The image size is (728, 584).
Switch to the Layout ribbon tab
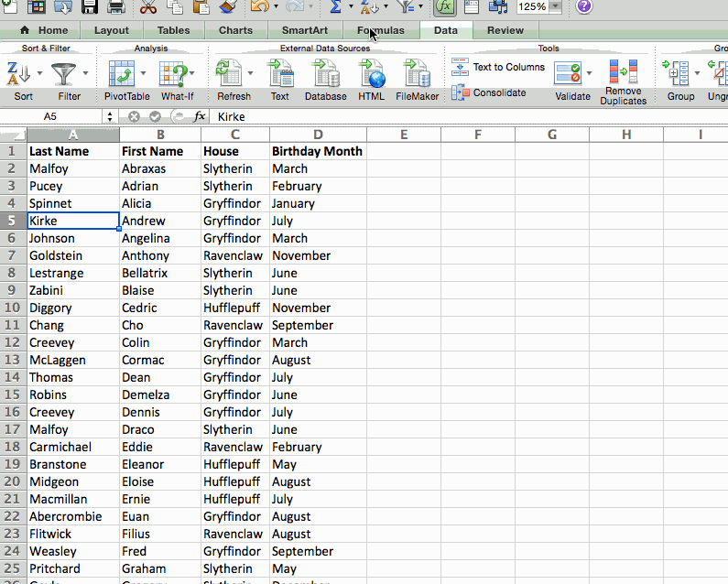pyautogui.click(x=112, y=30)
